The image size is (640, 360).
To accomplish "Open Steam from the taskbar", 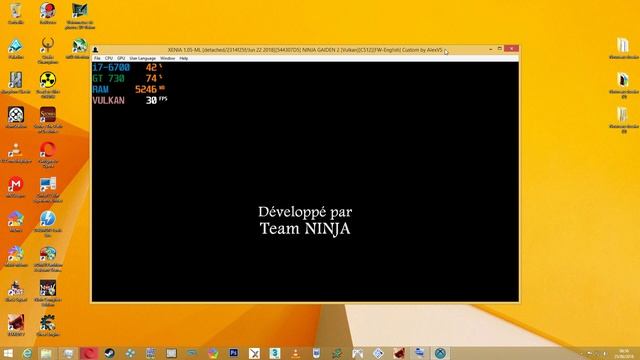I will coord(109,353).
